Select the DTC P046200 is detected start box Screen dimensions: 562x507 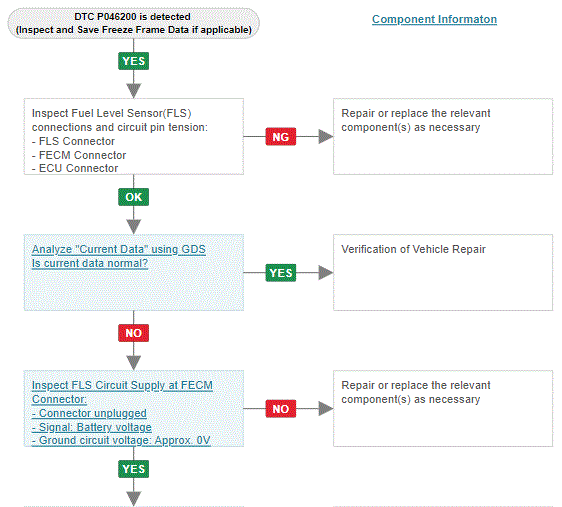click(x=133, y=23)
